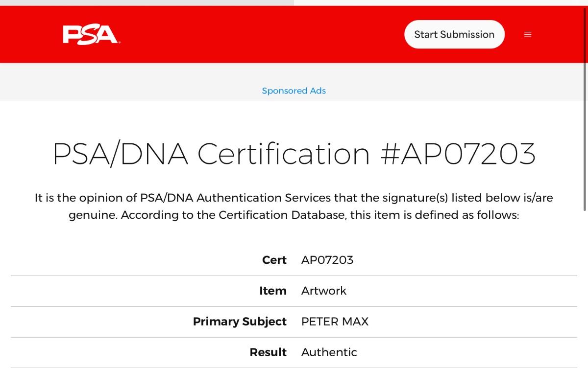Click the PSA logo in header
588x368 pixels.
tap(91, 35)
